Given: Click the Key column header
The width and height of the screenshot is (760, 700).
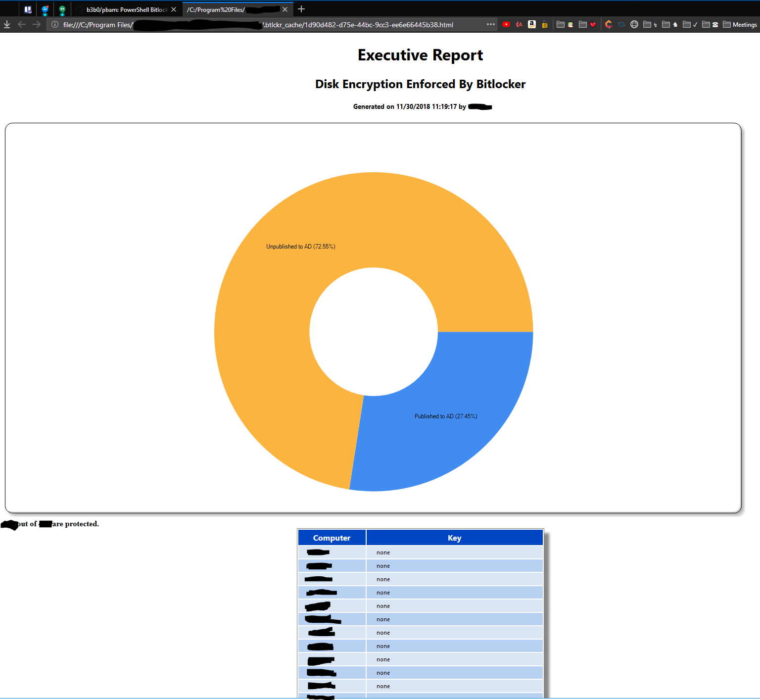Looking at the screenshot, I should pos(455,538).
